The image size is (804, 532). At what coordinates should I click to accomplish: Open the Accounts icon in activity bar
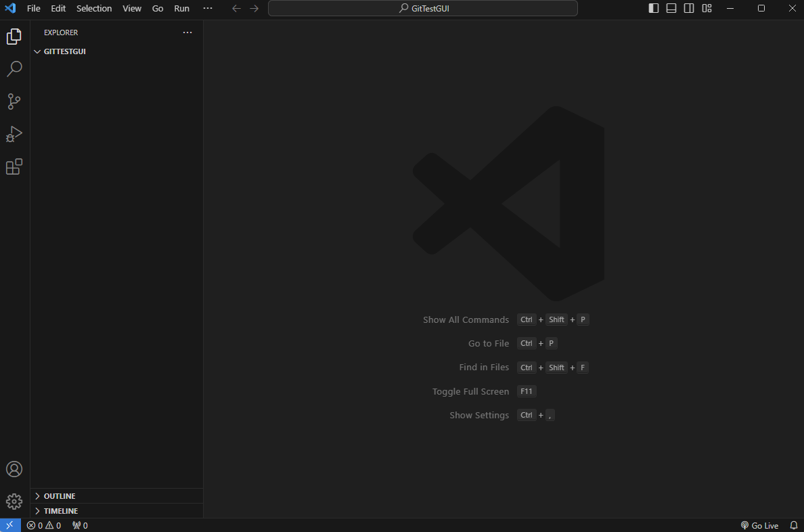[x=14, y=469]
